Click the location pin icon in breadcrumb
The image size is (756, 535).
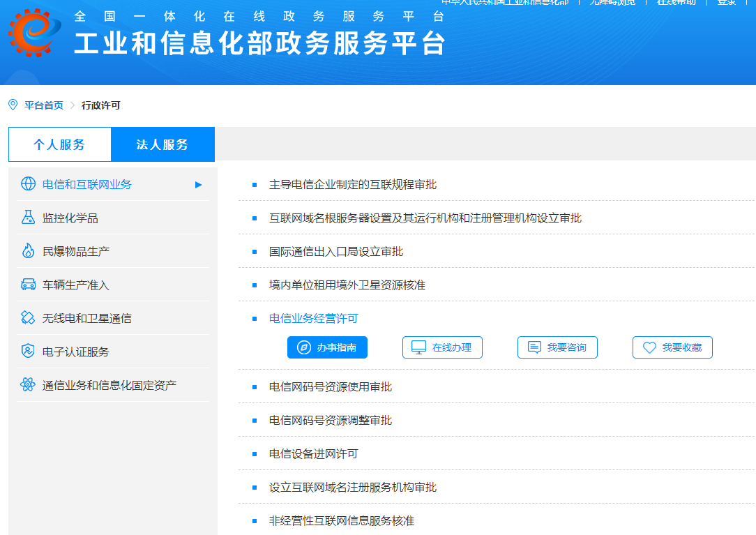tap(13, 105)
